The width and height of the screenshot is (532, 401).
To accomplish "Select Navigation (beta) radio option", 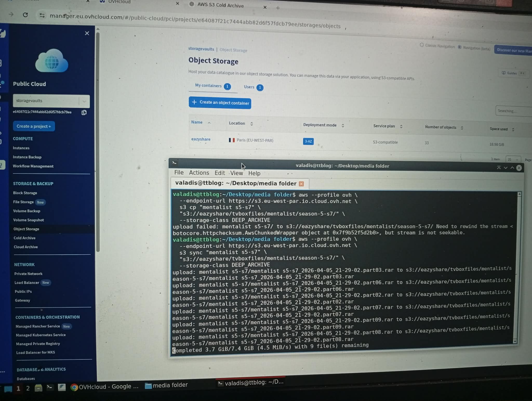I will (460, 47).
